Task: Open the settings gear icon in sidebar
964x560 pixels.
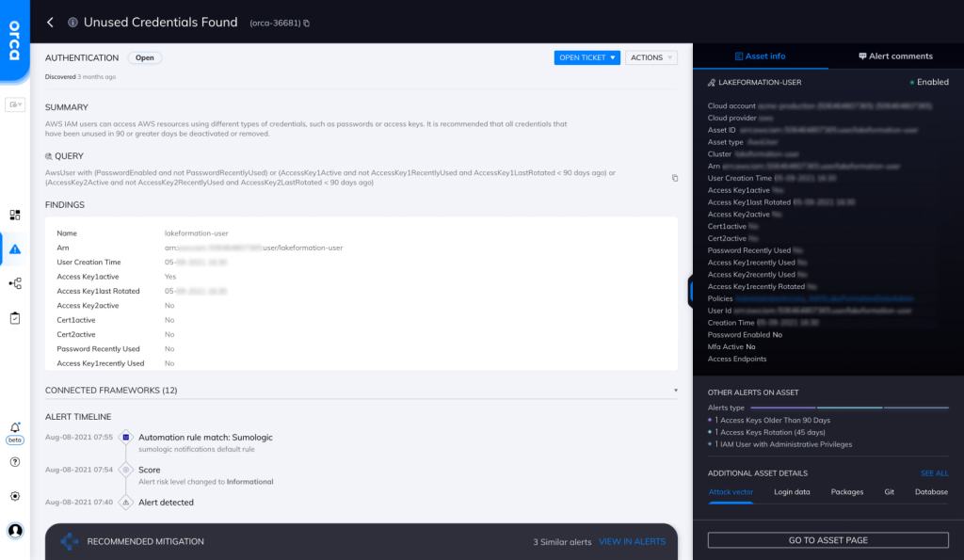Action: [x=15, y=496]
